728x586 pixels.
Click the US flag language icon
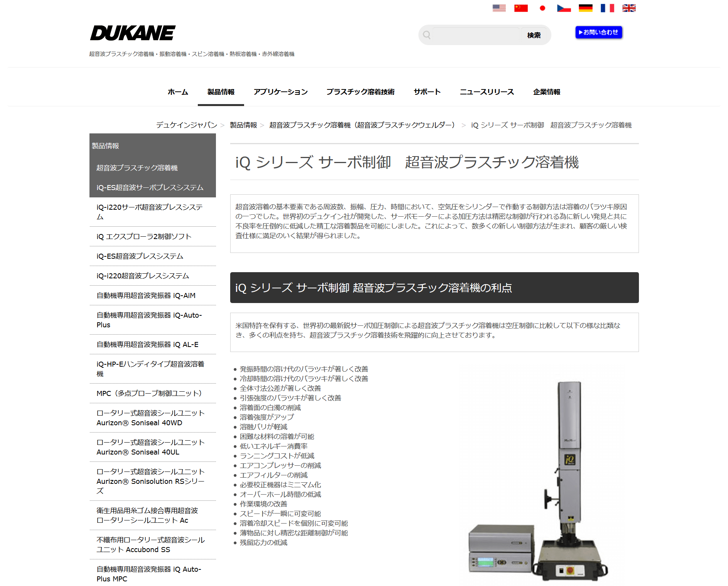(x=499, y=8)
